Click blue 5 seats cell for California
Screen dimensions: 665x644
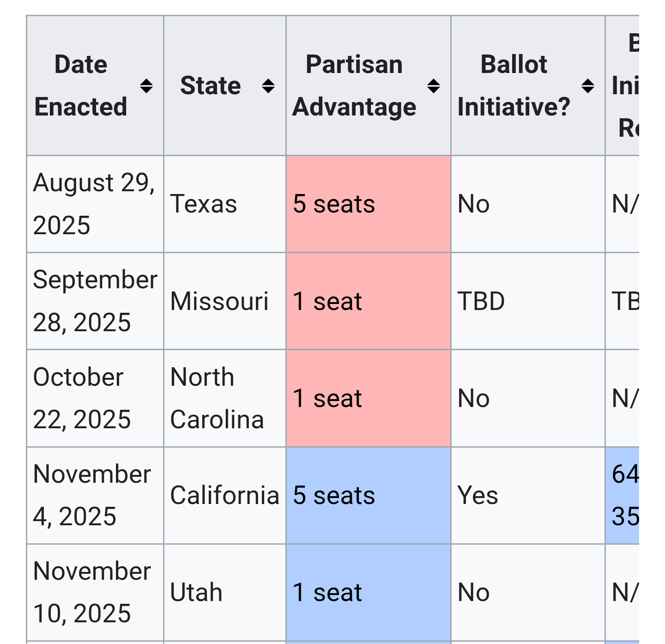point(368,495)
